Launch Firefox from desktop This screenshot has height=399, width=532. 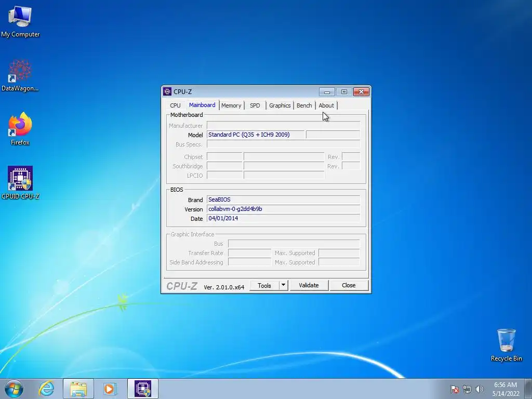20,129
